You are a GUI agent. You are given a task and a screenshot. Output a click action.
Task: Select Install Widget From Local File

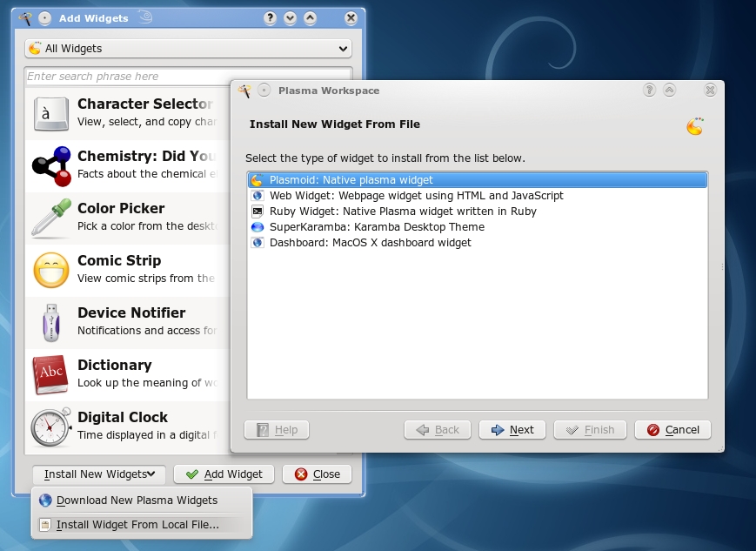[137, 525]
